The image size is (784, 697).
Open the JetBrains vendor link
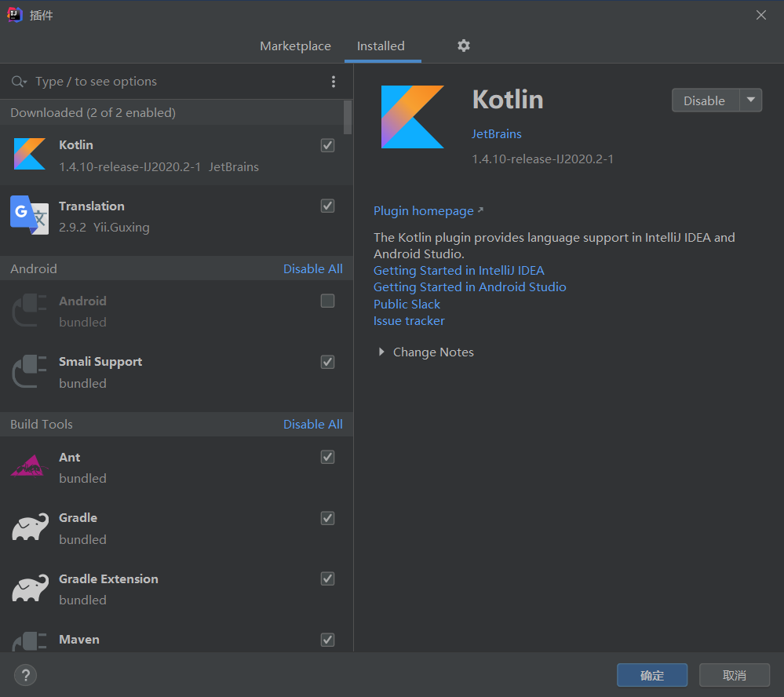497,134
